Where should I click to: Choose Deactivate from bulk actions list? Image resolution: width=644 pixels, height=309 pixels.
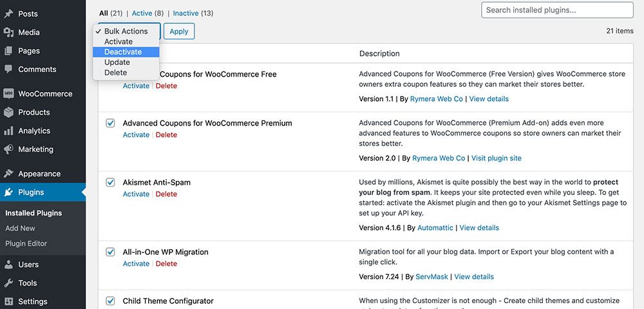point(126,51)
